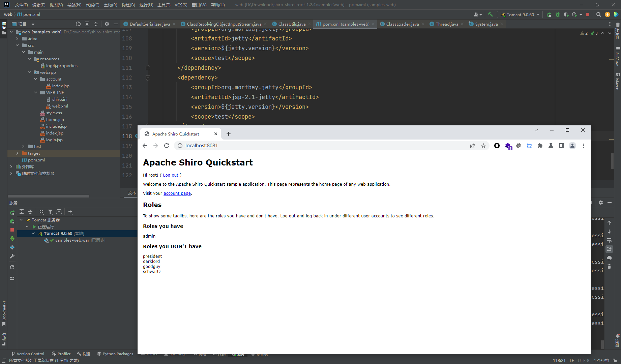Open Tomcat 9.0.60 run configuration dropdown

click(x=520, y=14)
